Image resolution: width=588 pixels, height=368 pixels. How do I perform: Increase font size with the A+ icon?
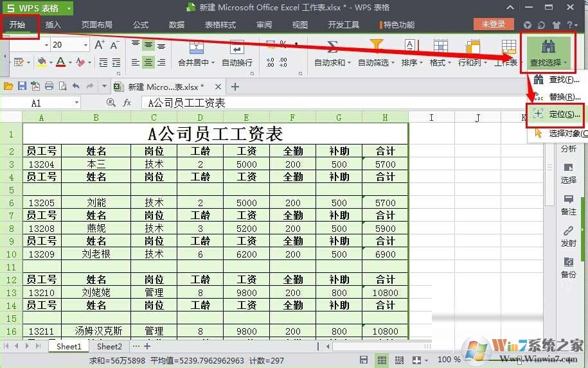pos(100,45)
